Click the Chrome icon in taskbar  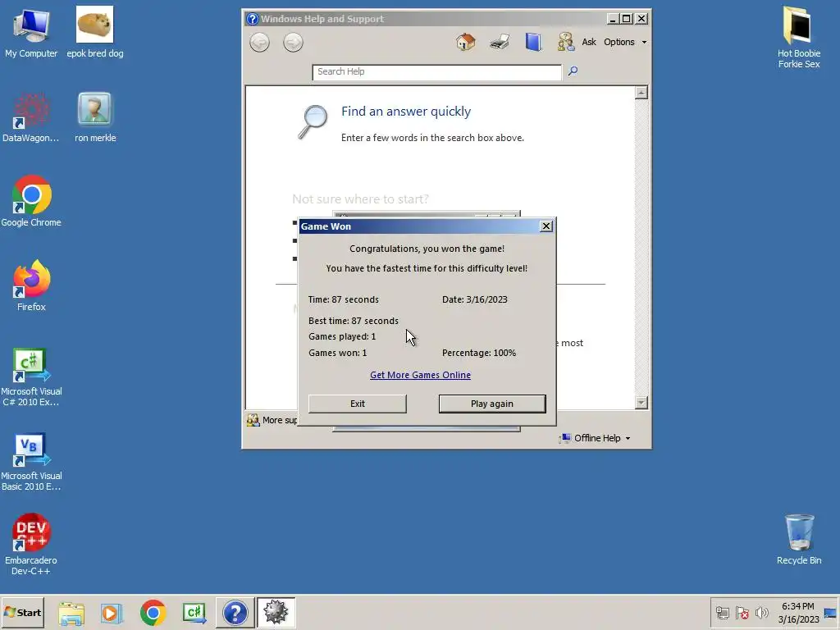153,613
